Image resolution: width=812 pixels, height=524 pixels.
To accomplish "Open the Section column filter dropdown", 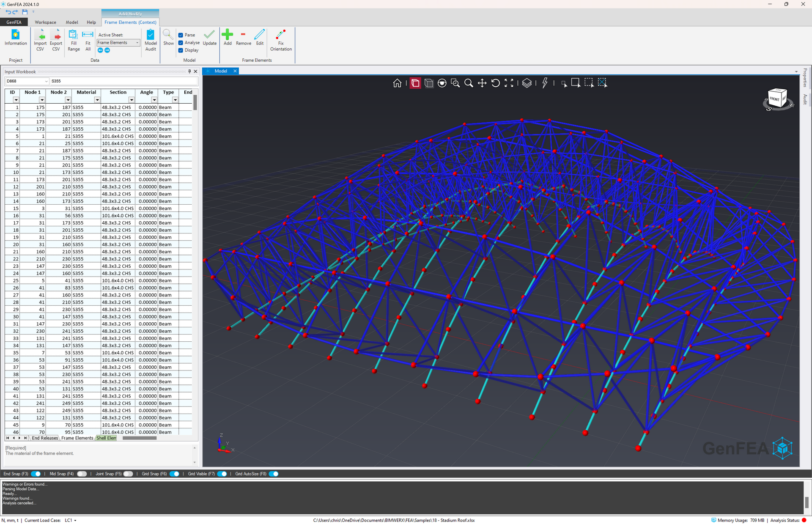I will click(x=132, y=100).
